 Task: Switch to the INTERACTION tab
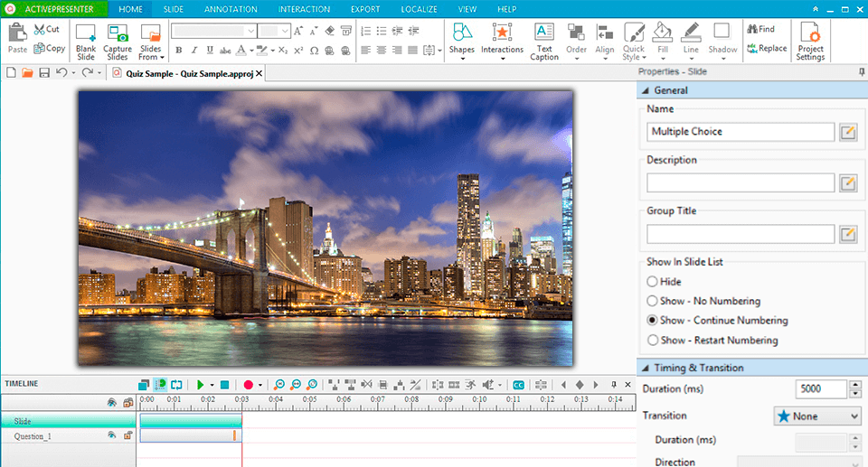pyautogui.click(x=304, y=9)
